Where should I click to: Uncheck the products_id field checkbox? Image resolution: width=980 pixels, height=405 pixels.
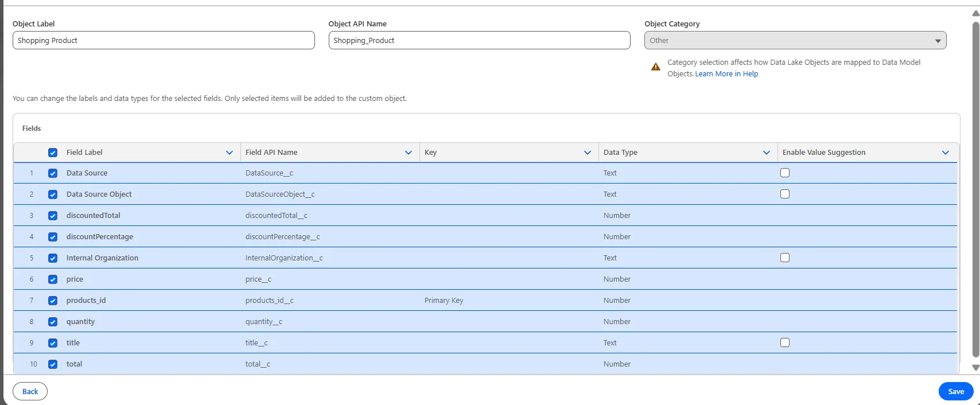53,301
